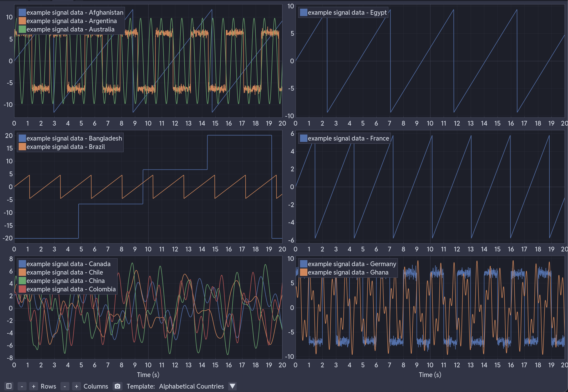This screenshot has height=392, width=568.
Task: Click the Bangladesh legend color box
Action: [x=22, y=138]
